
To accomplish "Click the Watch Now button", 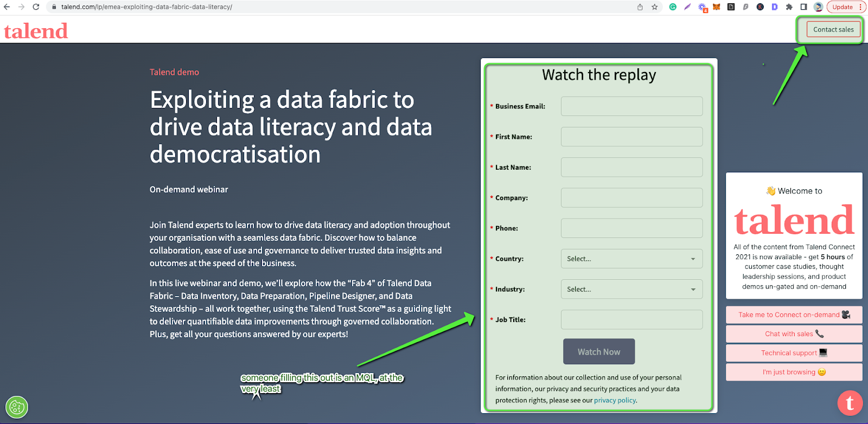I will [599, 352].
